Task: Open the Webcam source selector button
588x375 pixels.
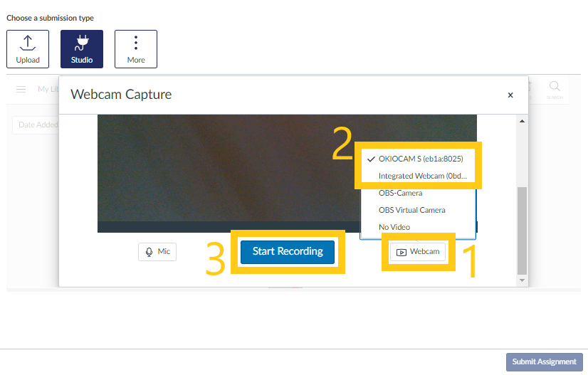Action: (418, 252)
